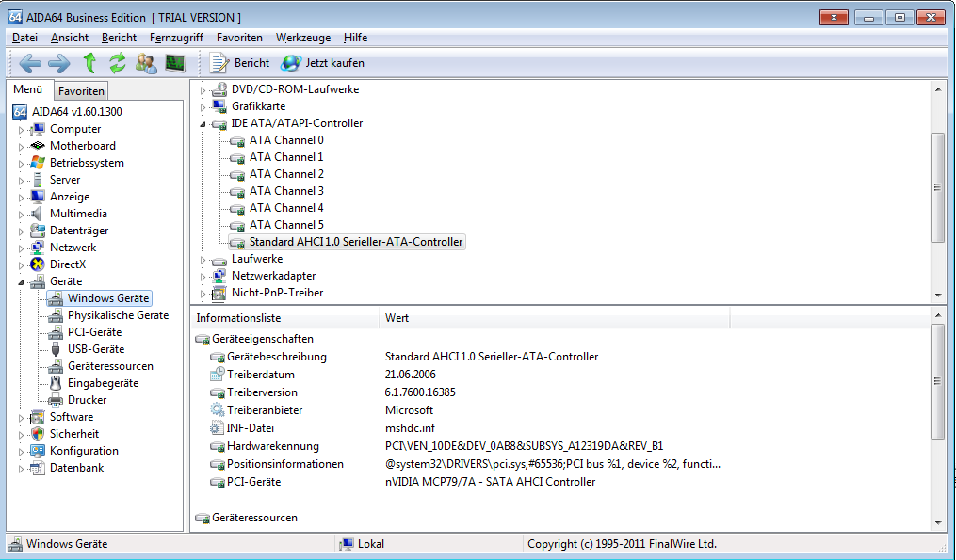Viewport: 956px width, 560px height.
Task: Select the Motherboard icon in tree
Action: click(x=38, y=146)
